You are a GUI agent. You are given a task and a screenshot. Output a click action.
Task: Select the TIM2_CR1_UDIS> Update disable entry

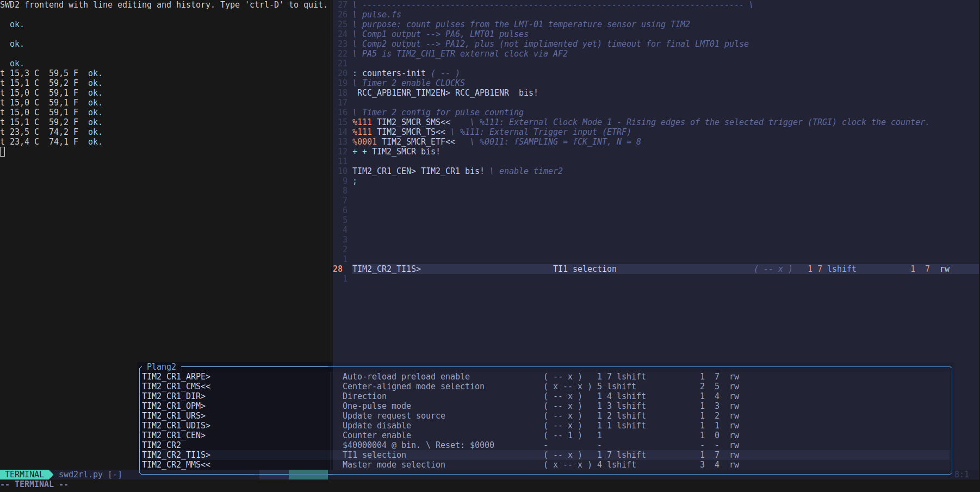click(176, 426)
